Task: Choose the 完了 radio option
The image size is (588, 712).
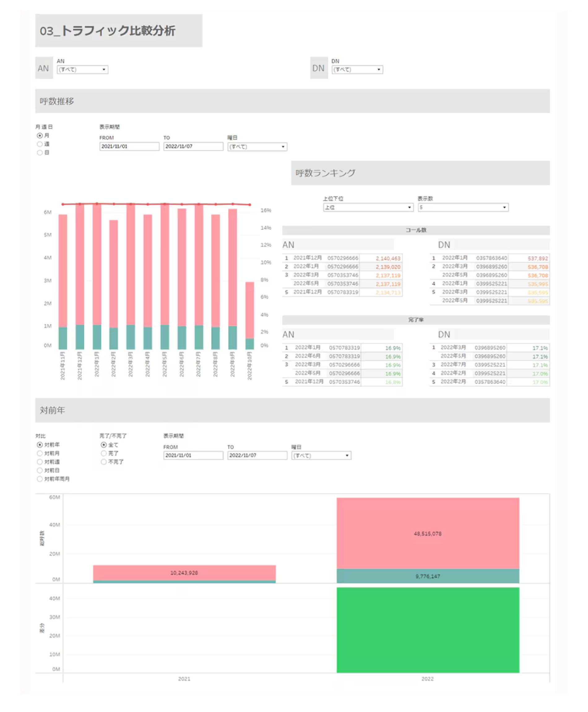Action: pos(104,453)
